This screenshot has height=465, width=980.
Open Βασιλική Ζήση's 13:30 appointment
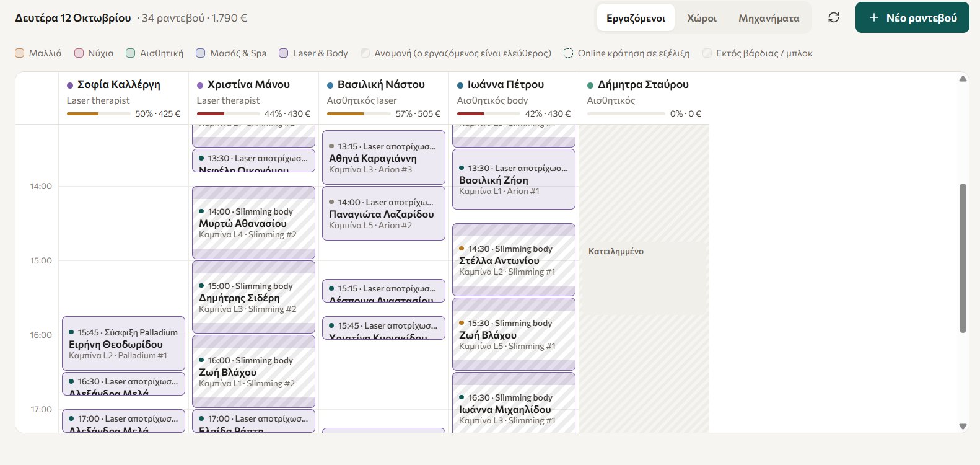514,179
